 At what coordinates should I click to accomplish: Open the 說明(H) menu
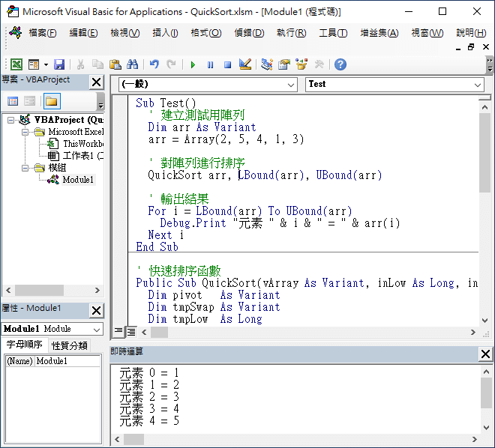tap(471, 33)
